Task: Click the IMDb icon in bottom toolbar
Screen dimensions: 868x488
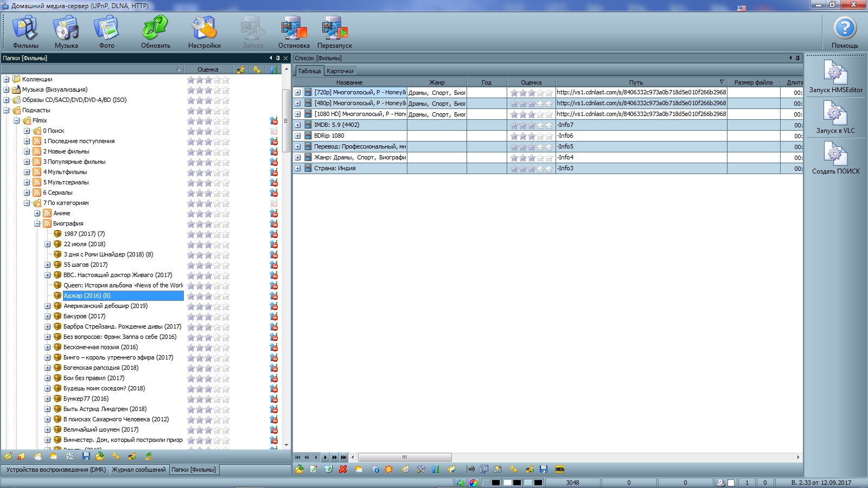Action: [560, 470]
